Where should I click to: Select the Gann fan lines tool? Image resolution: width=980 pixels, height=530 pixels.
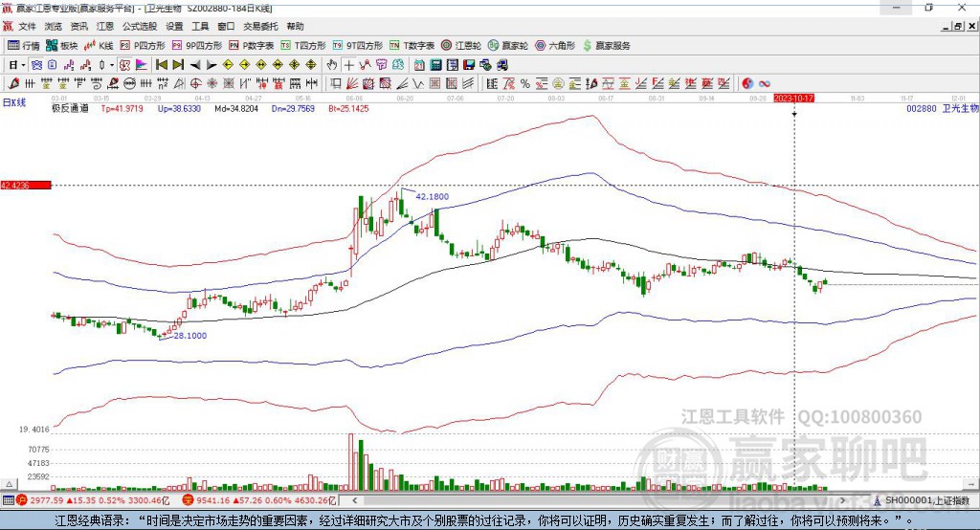click(352, 84)
